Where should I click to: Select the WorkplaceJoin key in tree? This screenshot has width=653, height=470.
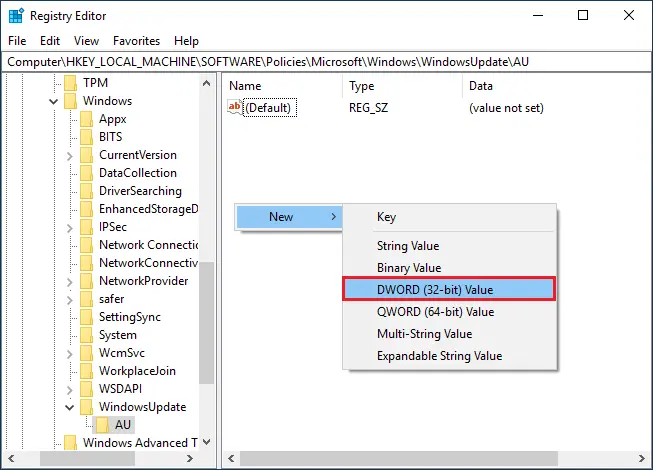click(137, 371)
